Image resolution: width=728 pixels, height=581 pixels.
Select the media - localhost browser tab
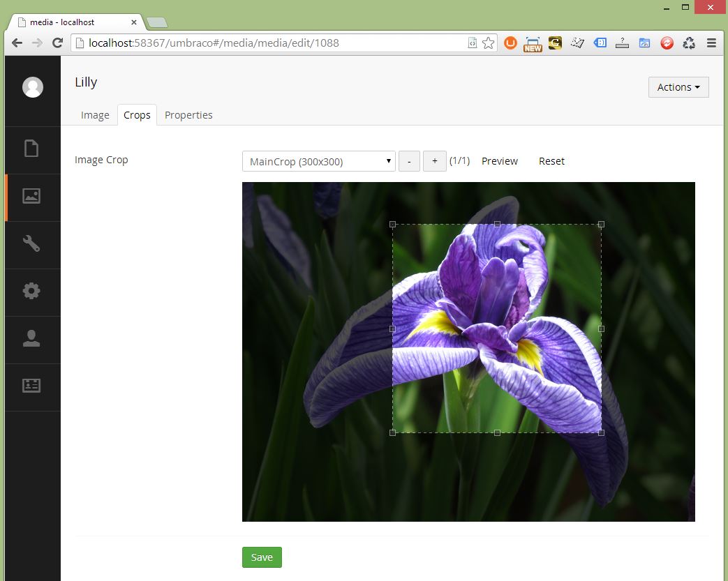[77, 22]
